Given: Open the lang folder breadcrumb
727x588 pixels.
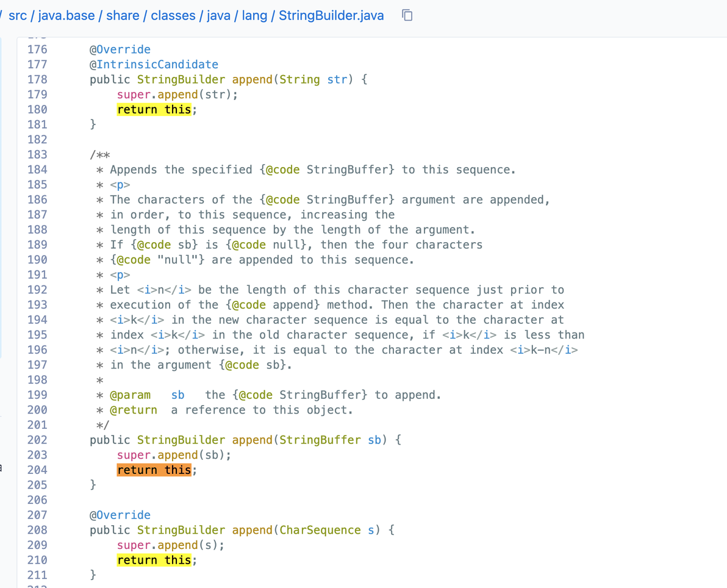Looking at the screenshot, I should (254, 16).
